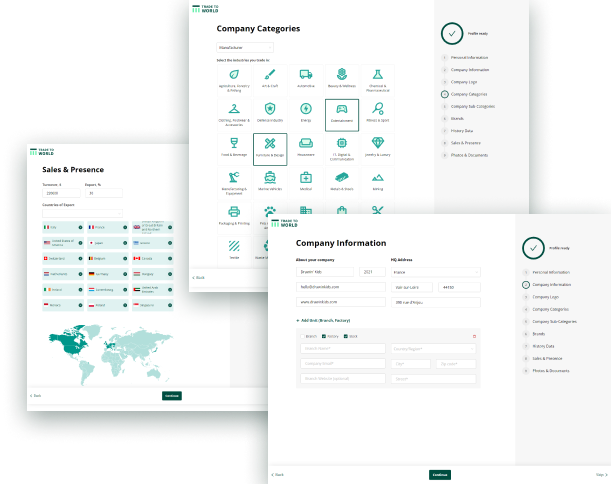Uncheck the Factory checkbox

point(324,336)
